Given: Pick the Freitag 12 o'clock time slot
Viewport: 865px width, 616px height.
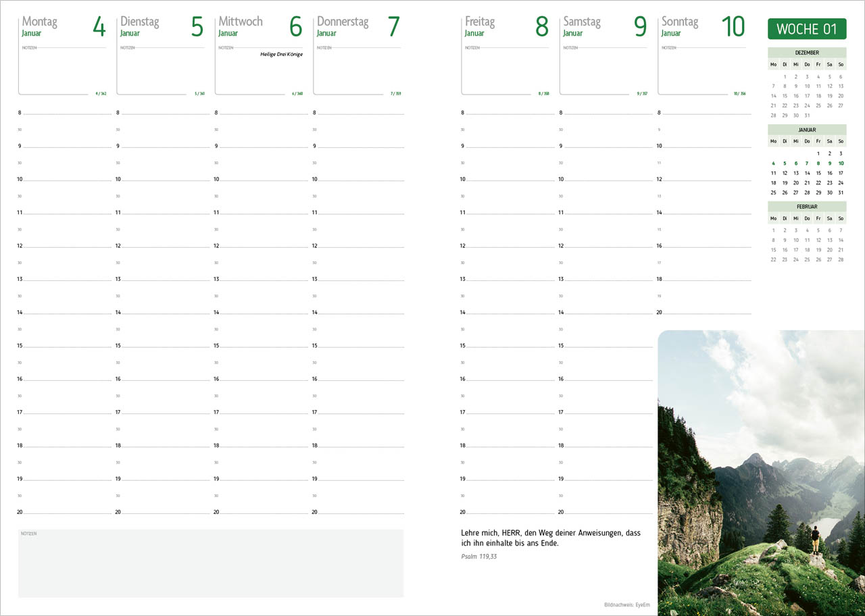Looking at the screenshot, I should (x=507, y=246).
